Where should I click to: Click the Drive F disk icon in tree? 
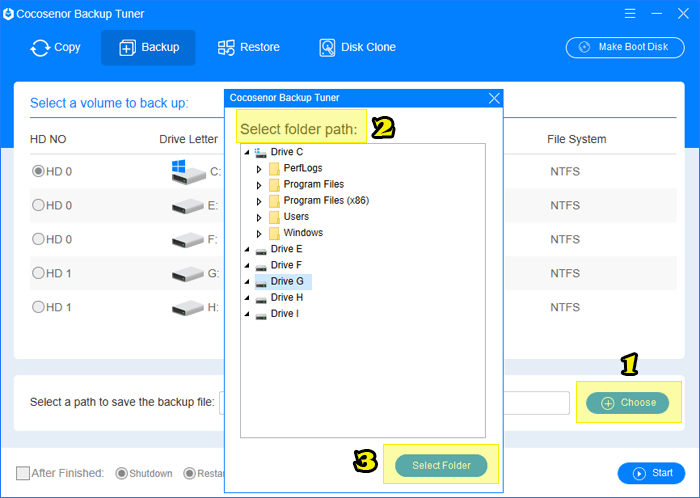coord(261,267)
